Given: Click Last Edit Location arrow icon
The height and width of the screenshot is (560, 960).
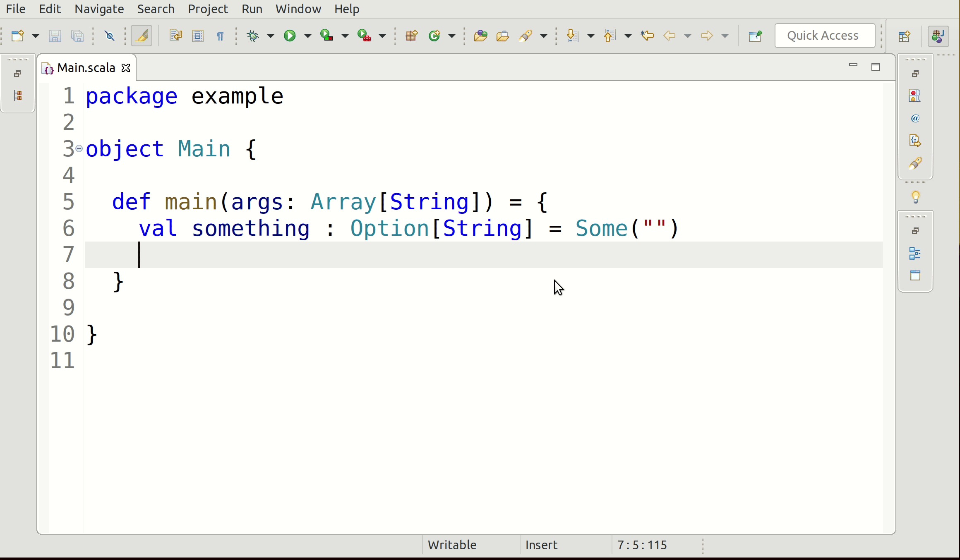Looking at the screenshot, I should (x=647, y=36).
